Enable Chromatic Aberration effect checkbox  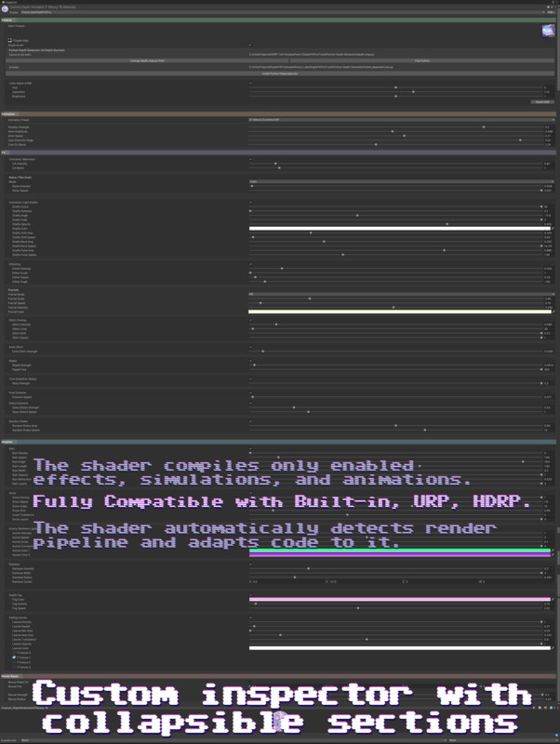(250, 159)
